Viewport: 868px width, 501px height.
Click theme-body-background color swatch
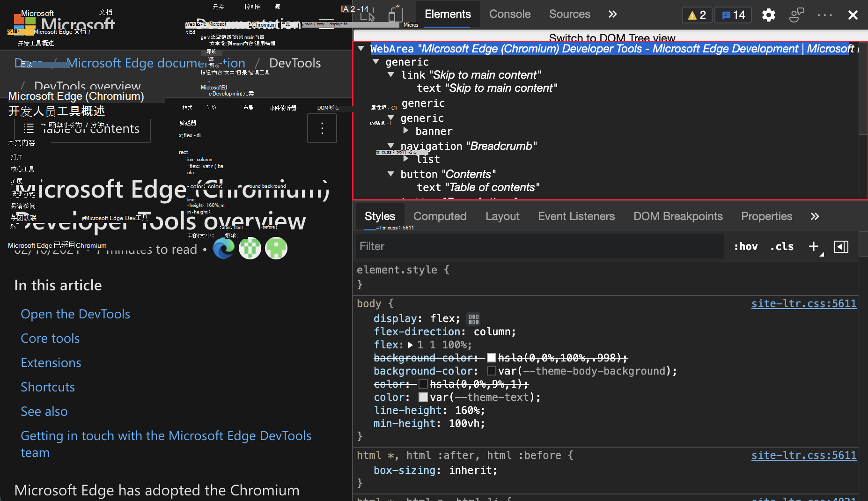tap(491, 371)
